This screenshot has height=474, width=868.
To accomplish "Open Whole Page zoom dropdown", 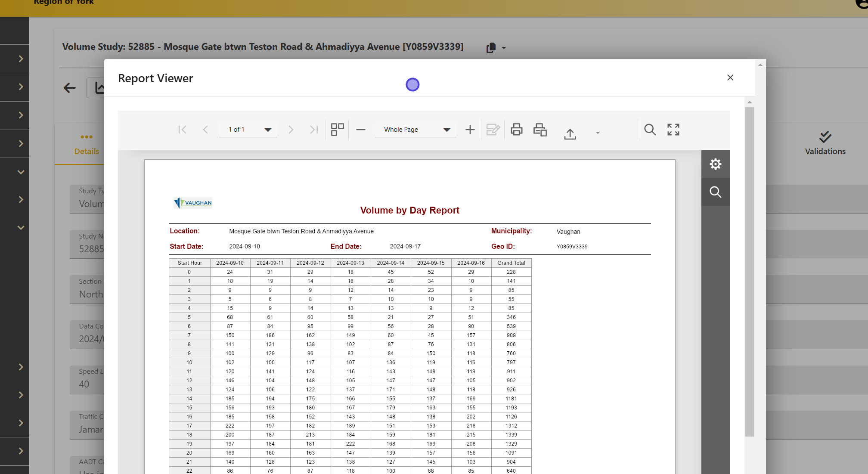I will 446,130.
